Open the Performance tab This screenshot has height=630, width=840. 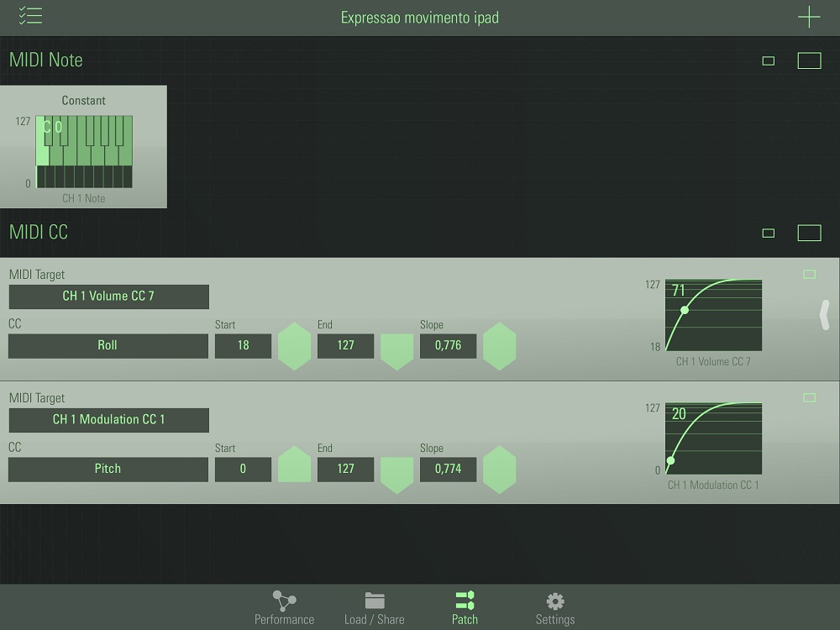pyautogui.click(x=284, y=608)
